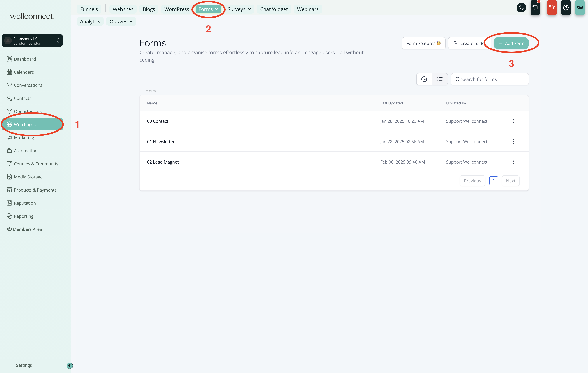The height and width of the screenshot is (373, 588).
Task: Click the Add Form button
Action: click(511, 43)
